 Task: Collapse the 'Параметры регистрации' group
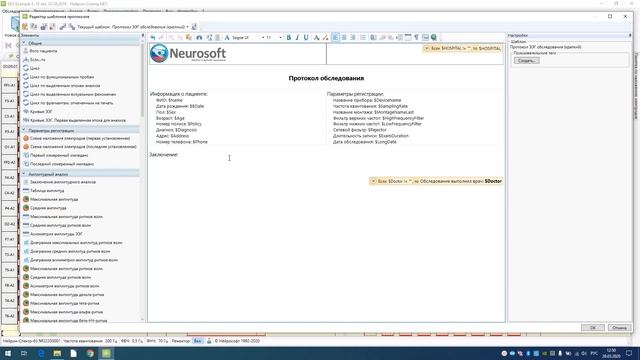(x=24, y=130)
